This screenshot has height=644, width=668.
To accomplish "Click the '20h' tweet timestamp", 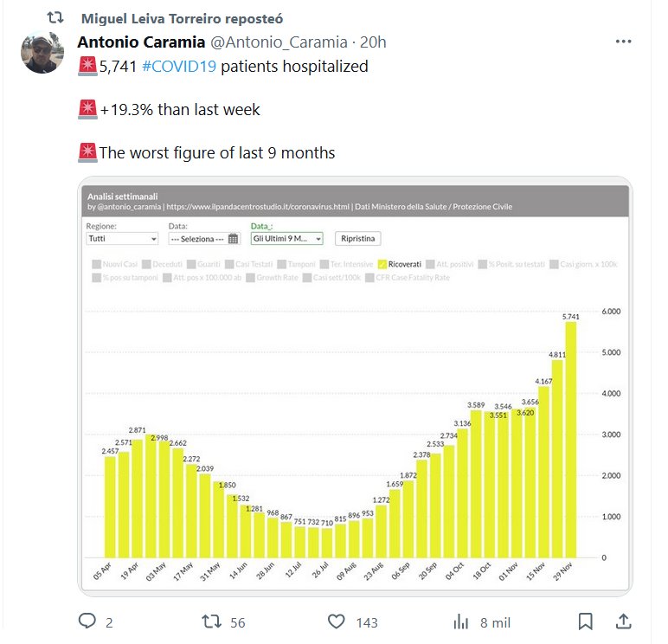I will click(373, 42).
